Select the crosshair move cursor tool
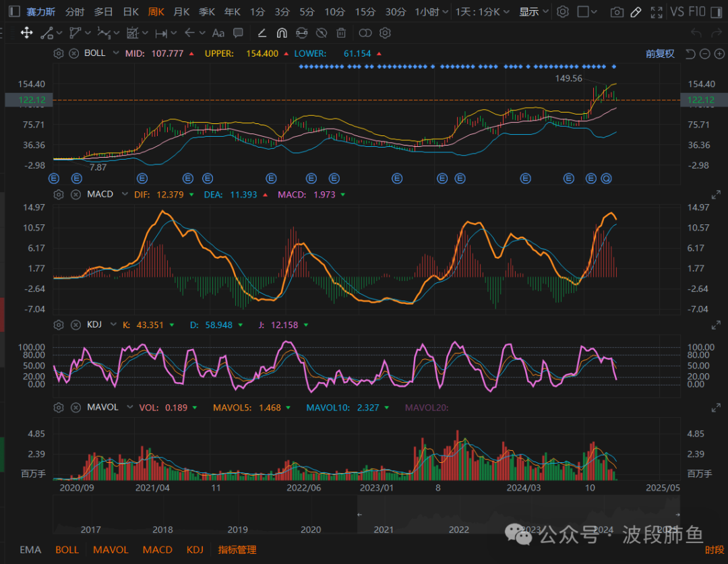This screenshot has width=728, height=564. (x=26, y=33)
